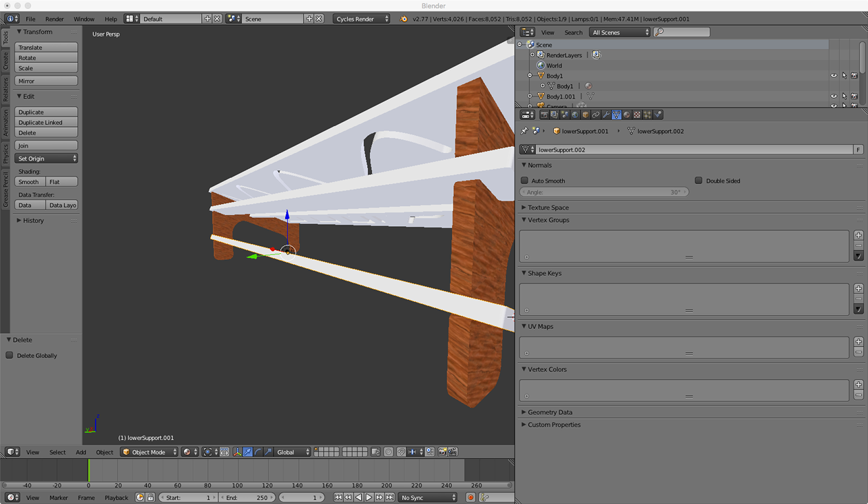The width and height of the screenshot is (868, 504).
Task: Open the Texture properties tab
Action: click(637, 115)
